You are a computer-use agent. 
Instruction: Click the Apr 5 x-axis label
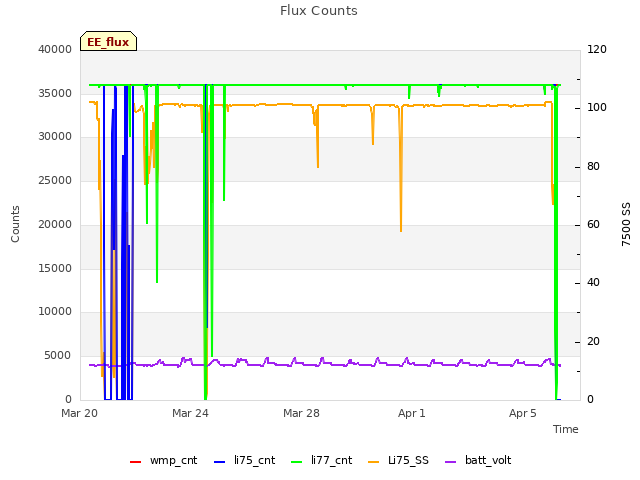pyautogui.click(x=522, y=413)
